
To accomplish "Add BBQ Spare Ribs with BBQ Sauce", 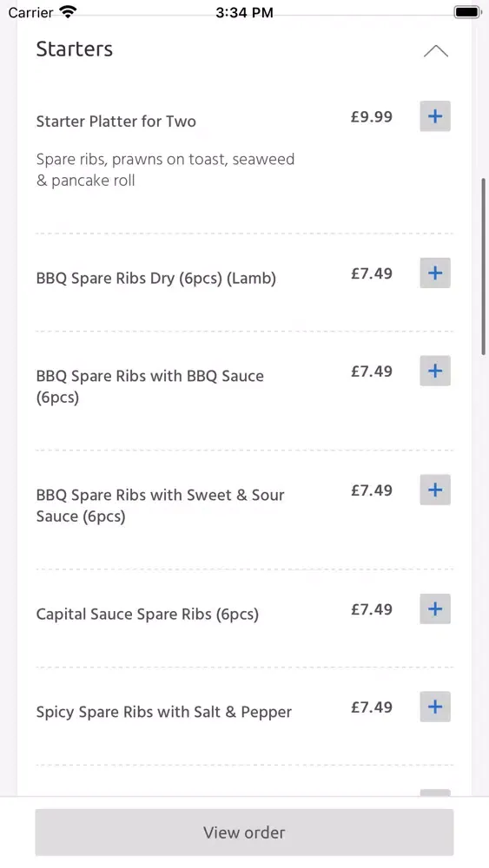I will (x=435, y=371).
